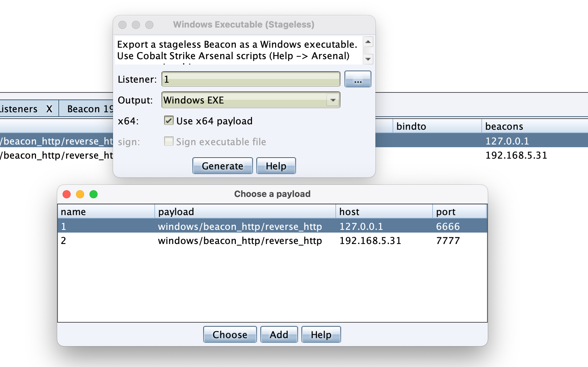Open Help in Choose a payload dialog
The image size is (588, 367).
click(321, 335)
